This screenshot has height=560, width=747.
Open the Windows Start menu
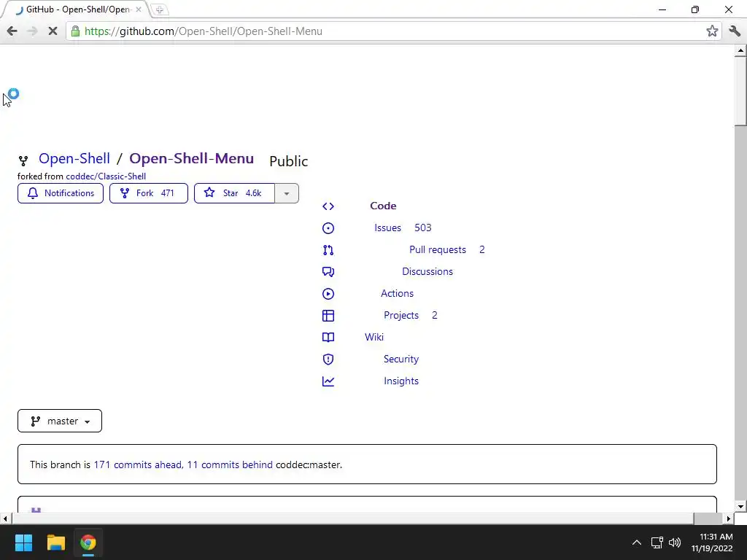click(23, 542)
